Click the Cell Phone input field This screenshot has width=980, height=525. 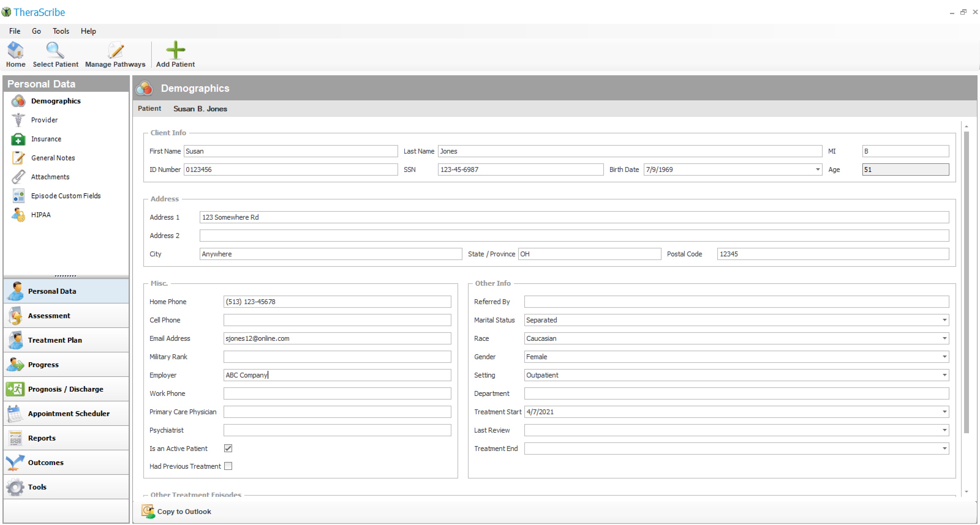click(x=337, y=320)
